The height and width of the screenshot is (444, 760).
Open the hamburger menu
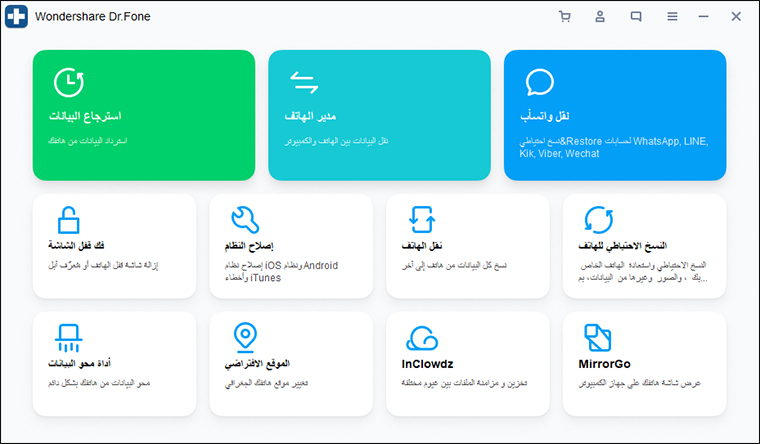point(672,17)
